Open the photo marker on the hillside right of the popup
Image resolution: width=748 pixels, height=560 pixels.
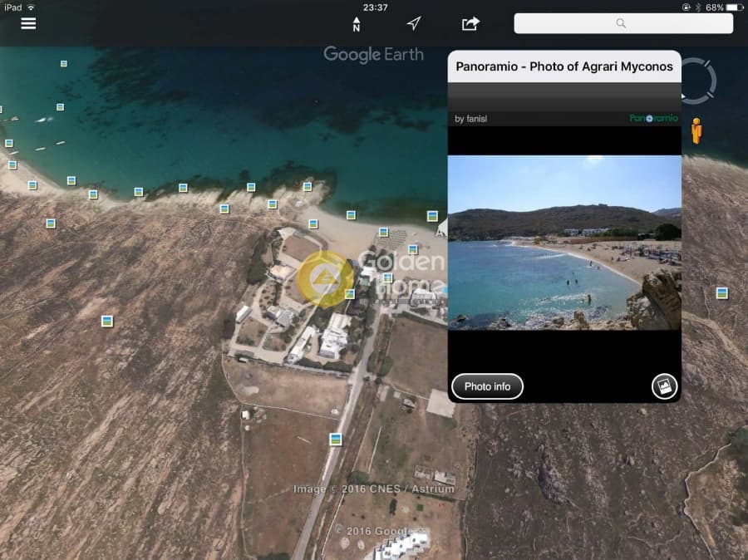tap(722, 293)
